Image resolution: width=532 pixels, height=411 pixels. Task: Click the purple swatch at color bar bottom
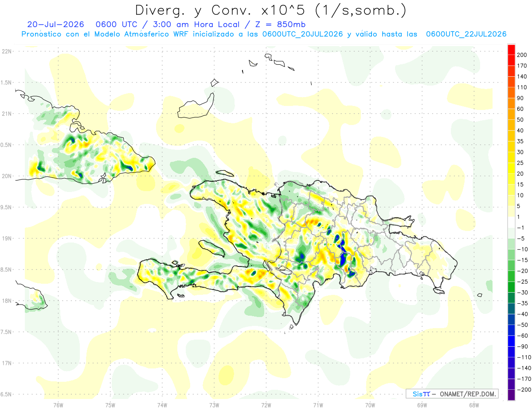[x=511, y=395]
